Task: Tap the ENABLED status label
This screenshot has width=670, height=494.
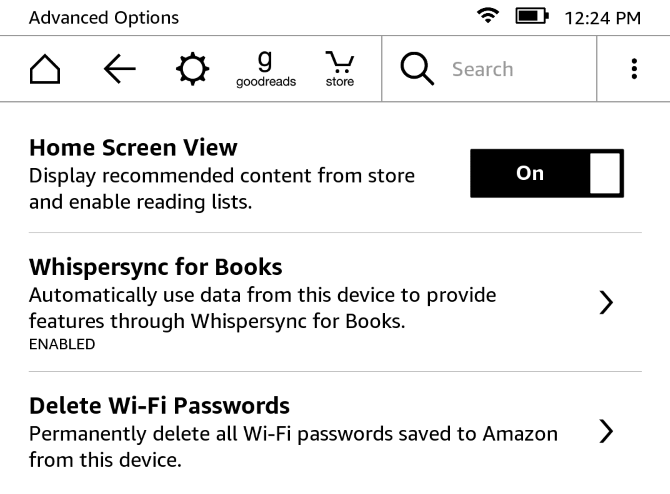Action: pos(62,345)
